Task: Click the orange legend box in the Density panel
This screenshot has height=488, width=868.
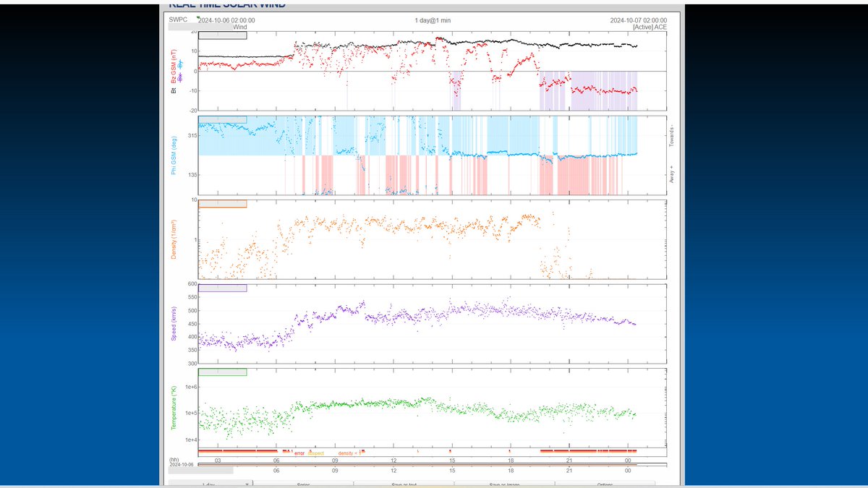Action: click(x=223, y=205)
